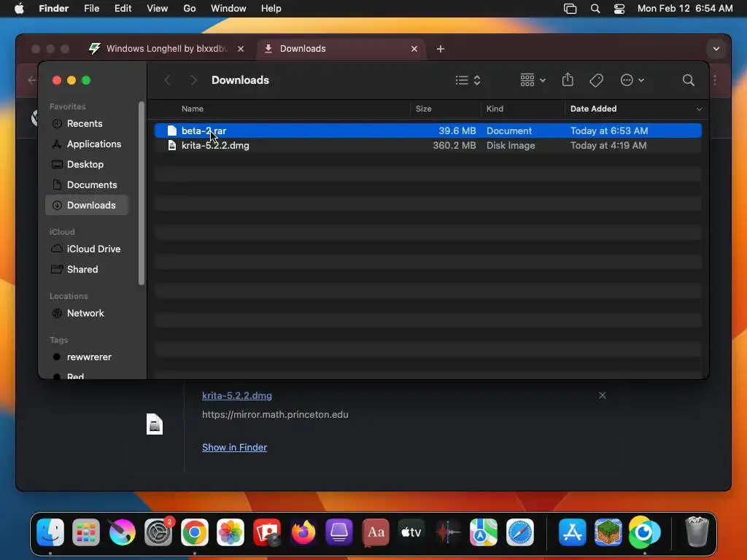Click the Finder back navigation arrow

click(x=167, y=80)
